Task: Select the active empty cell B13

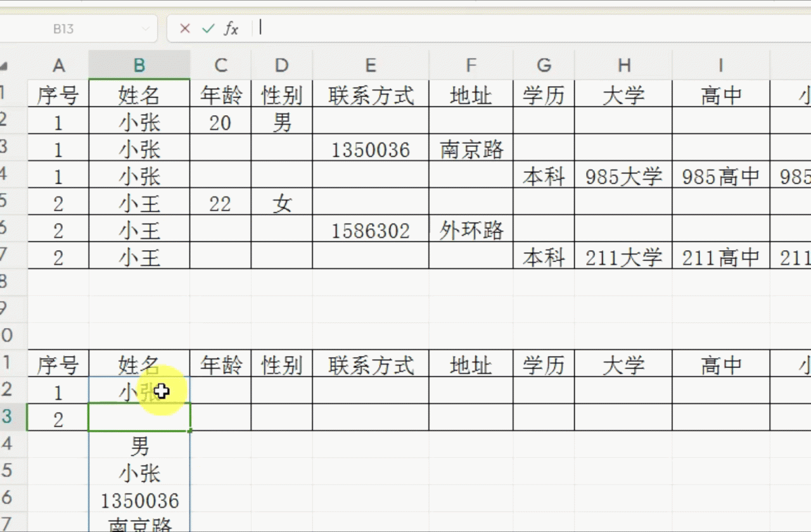Action: (139, 417)
